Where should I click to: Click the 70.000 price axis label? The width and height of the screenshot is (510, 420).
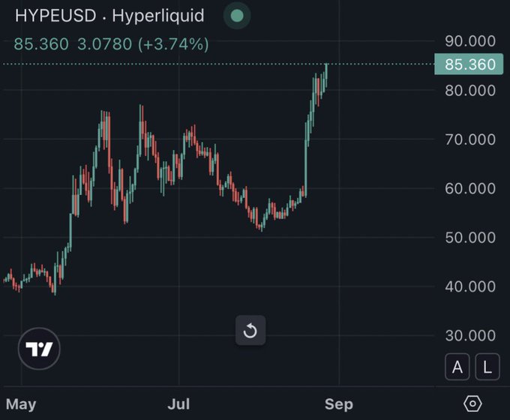coord(470,139)
